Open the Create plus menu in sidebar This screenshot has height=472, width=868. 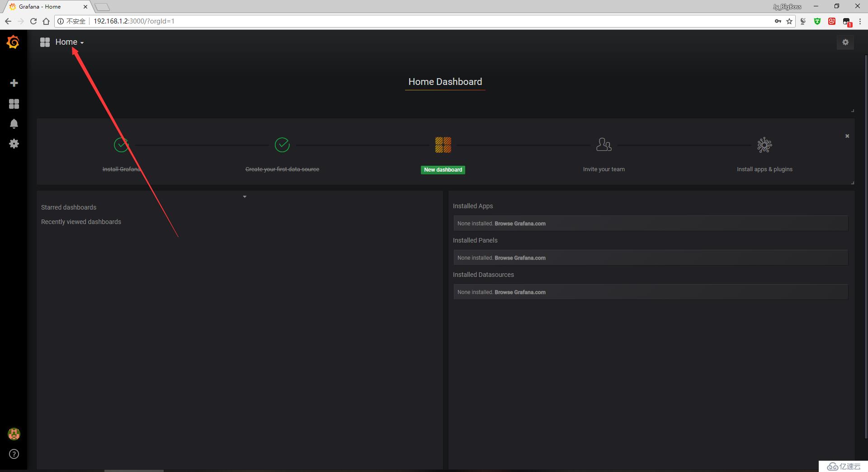point(14,83)
